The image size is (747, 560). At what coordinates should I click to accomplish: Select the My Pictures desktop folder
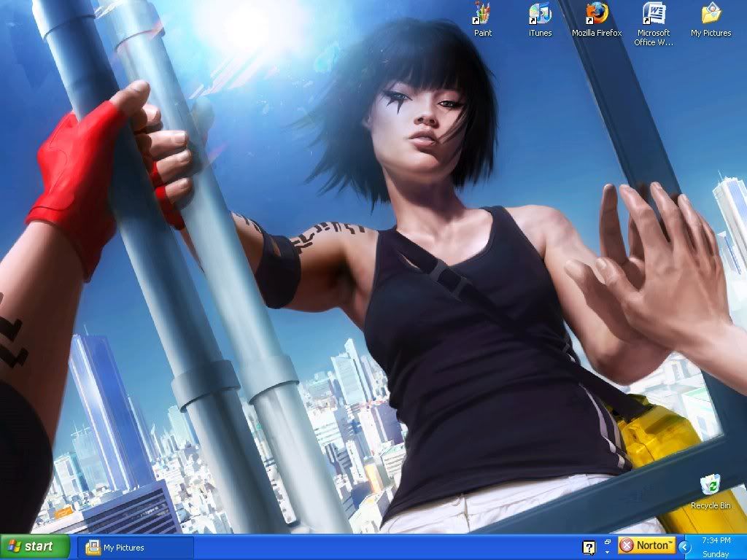(x=711, y=14)
